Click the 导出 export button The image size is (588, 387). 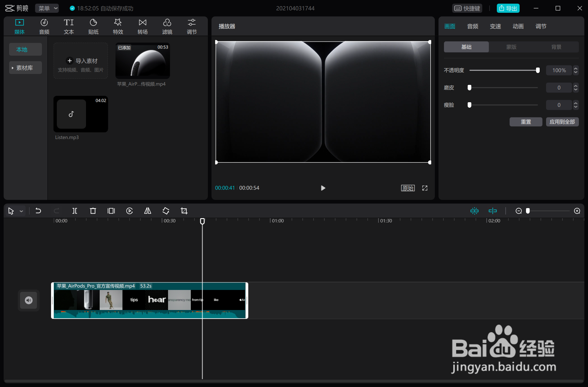point(508,8)
